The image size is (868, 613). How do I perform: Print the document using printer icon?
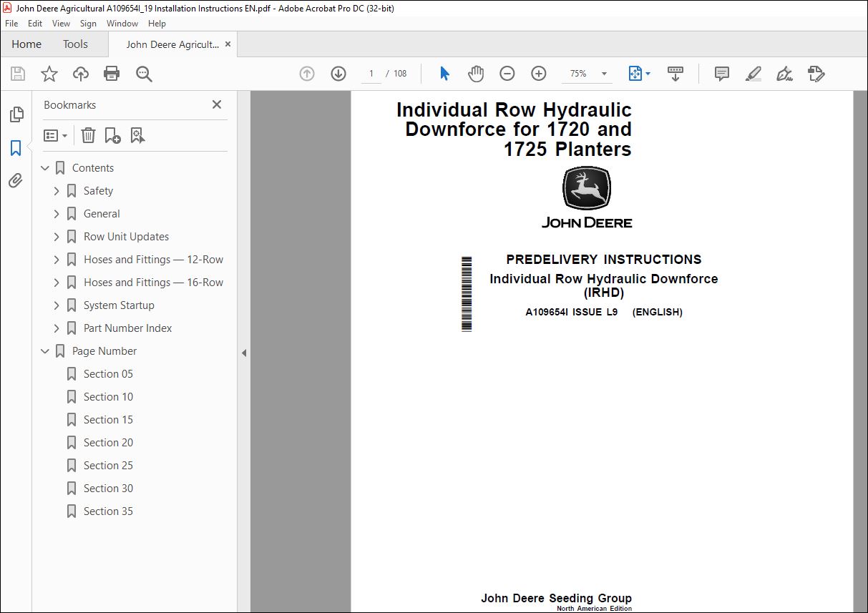pyautogui.click(x=112, y=74)
